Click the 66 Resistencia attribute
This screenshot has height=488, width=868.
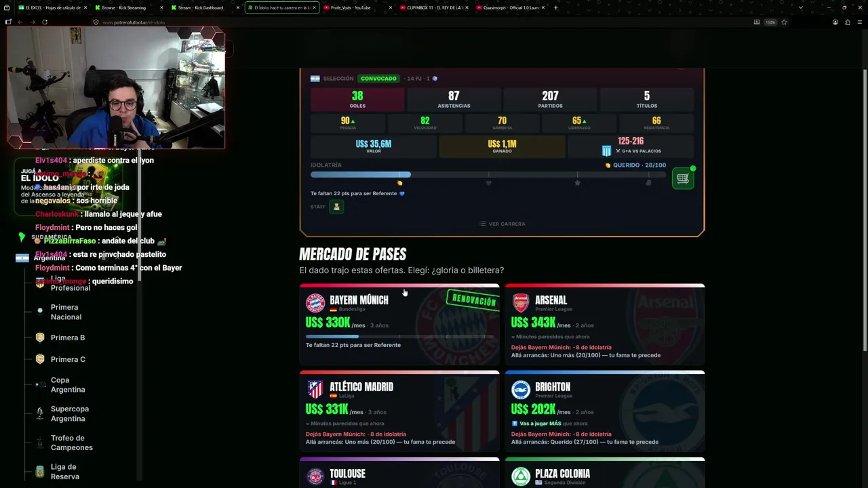tap(656, 123)
